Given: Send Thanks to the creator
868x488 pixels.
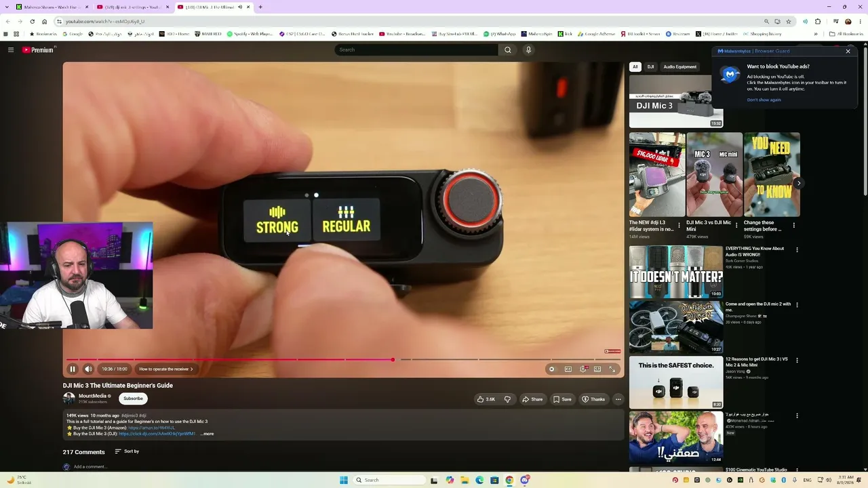Looking at the screenshot, I should (x=593, y=399).
